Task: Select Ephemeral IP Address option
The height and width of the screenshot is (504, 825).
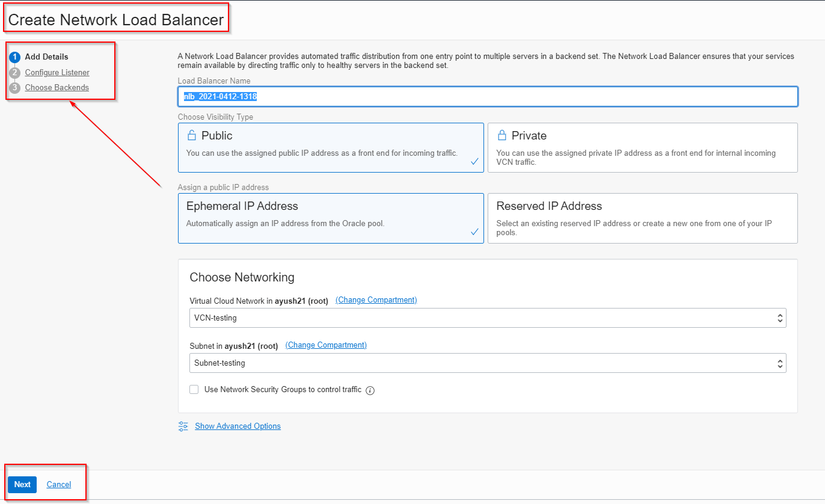Action: pyautogui.click(x=331, y=218)
